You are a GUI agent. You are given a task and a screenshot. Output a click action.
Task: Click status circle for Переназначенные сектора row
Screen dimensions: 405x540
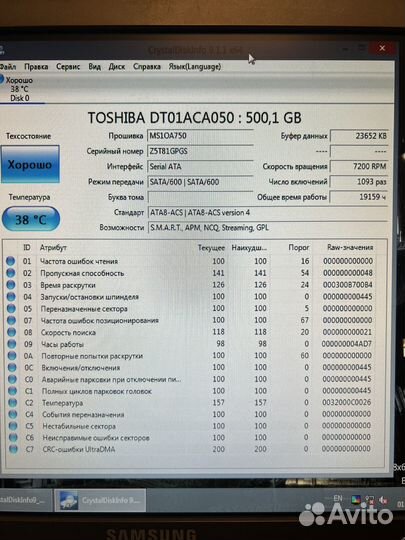[x=11, y=309]
